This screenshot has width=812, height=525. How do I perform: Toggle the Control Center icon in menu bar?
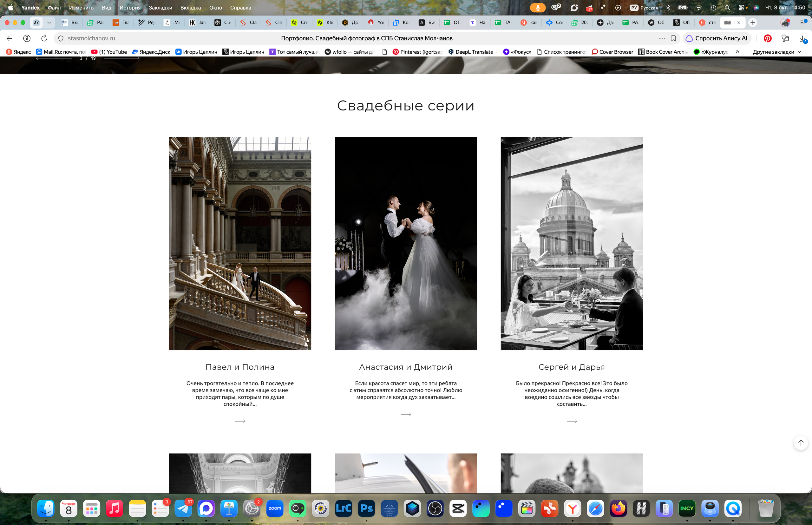742,8
